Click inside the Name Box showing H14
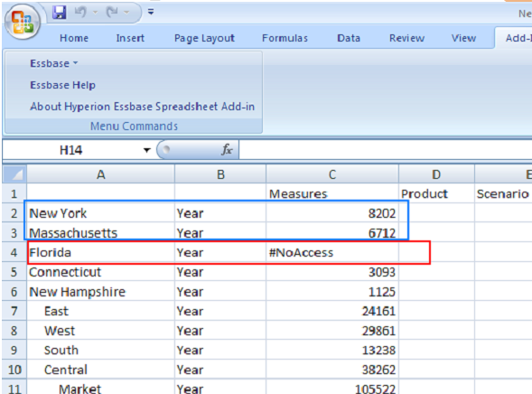The height and width of the screenshot is (394, 532). coord(71,150)
